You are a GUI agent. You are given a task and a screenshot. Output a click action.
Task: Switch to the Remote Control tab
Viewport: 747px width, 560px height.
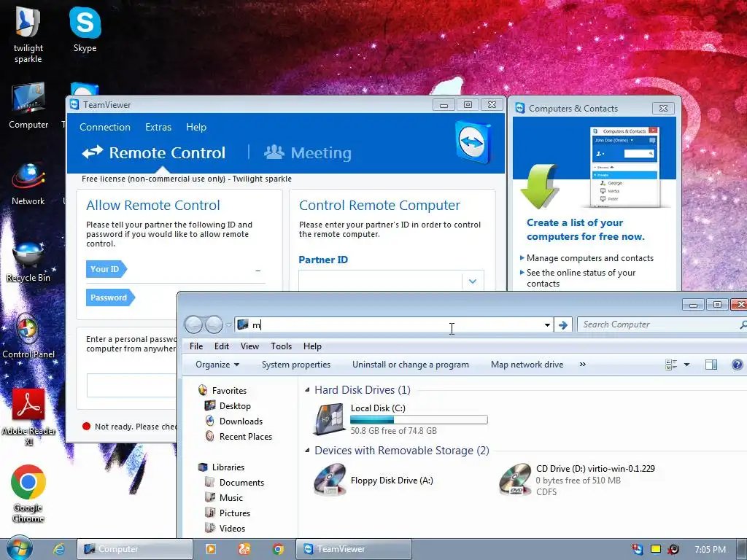[x=153, y=153]
